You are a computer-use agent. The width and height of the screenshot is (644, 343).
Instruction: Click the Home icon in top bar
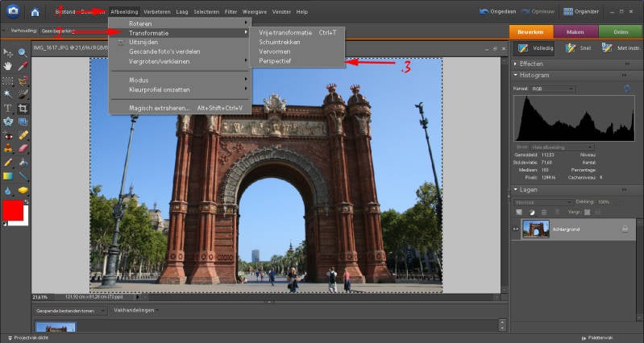pyautogui.click(x=35, y=11)
